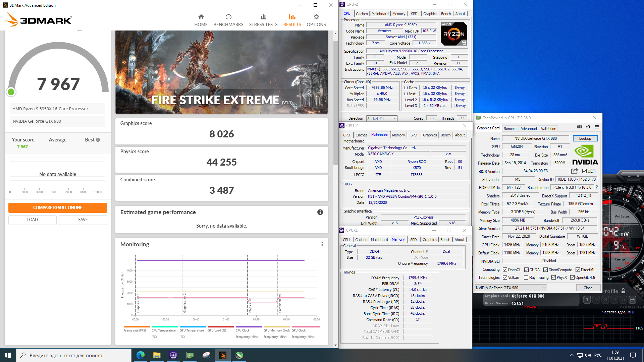Click the Lookup button in GPU-Z
The image size is (644, 362).
[x=585, y=138]
